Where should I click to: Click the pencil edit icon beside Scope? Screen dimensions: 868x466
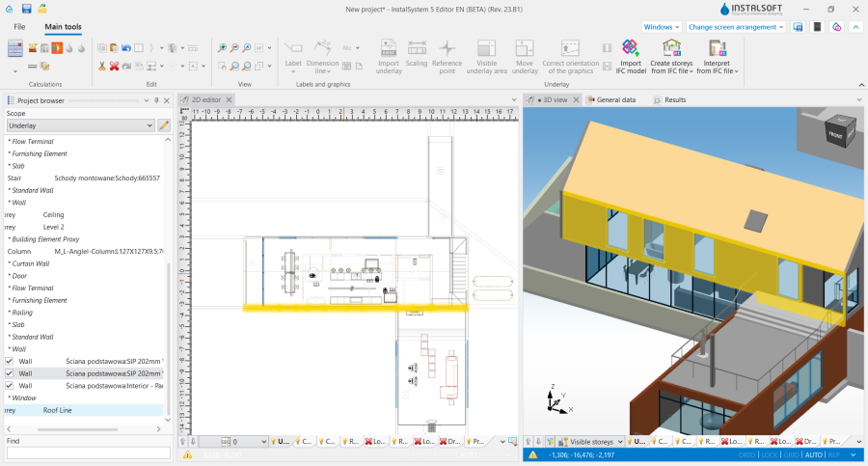pos(164,125)
